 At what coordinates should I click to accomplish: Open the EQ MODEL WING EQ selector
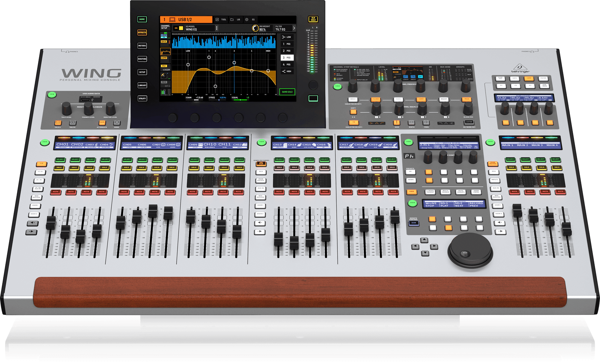[x=199, y=28]
